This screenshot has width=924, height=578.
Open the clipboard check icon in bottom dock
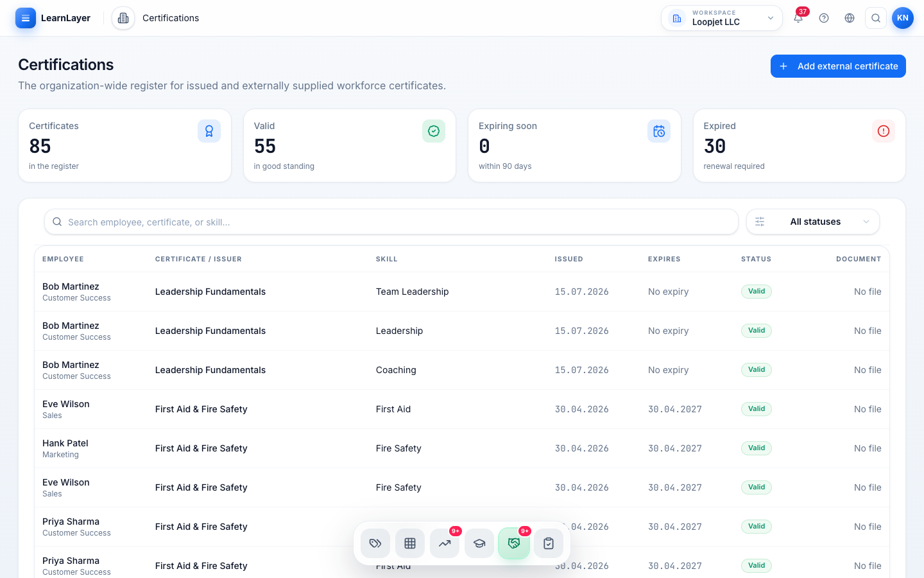tap(549, 543)
